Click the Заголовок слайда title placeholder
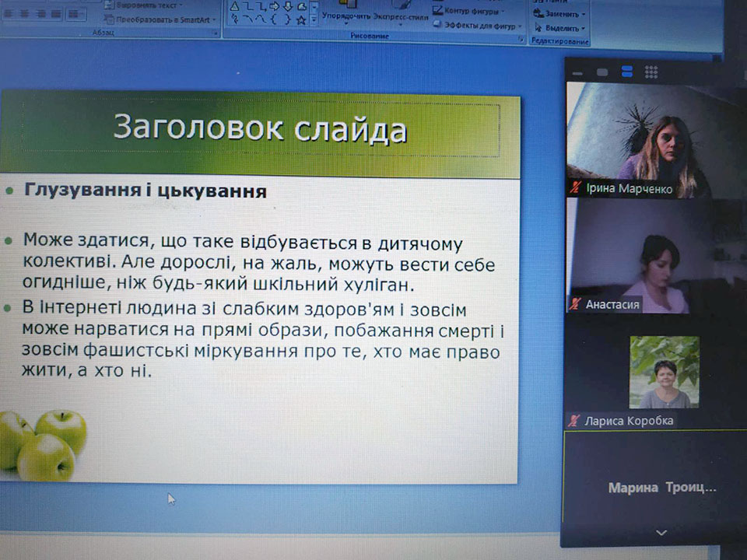747x560 pixels. pos(260,128)
